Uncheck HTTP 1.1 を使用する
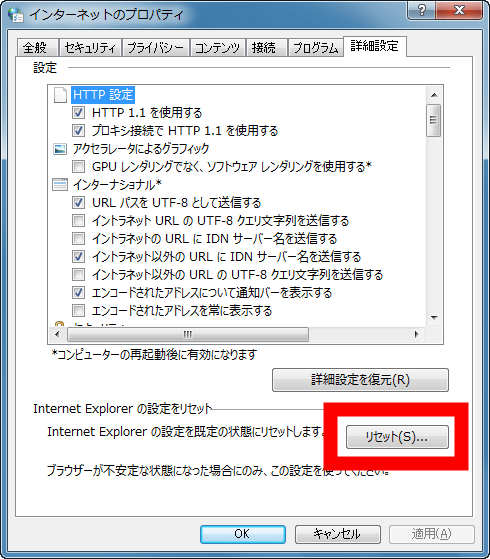The height and width of the screenshot is (559, 490). (x=78, y=113)
